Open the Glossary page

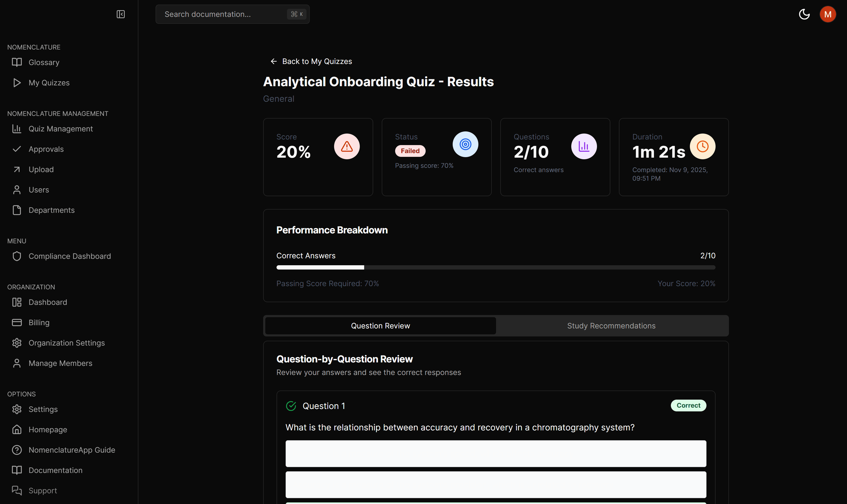pos(44,62)
